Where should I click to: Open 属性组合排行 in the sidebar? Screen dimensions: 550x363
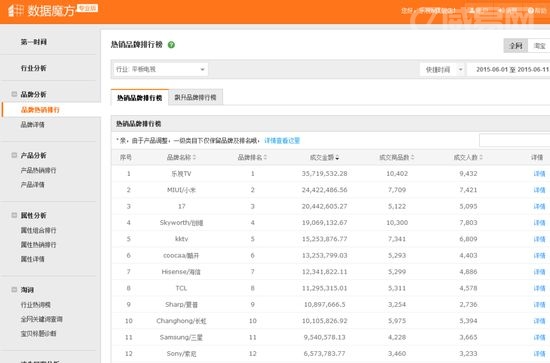[39, 230]
